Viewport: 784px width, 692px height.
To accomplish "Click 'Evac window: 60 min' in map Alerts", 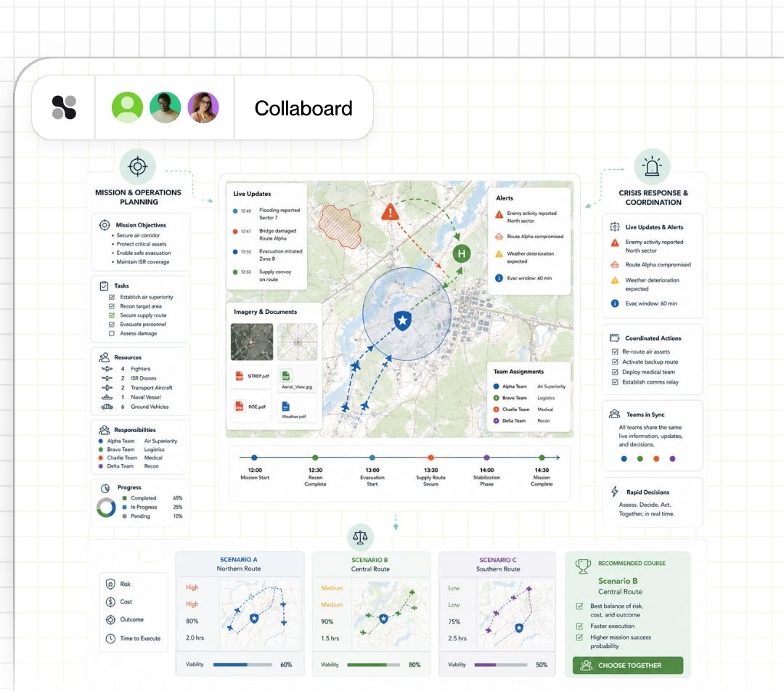I will point(529,278).
